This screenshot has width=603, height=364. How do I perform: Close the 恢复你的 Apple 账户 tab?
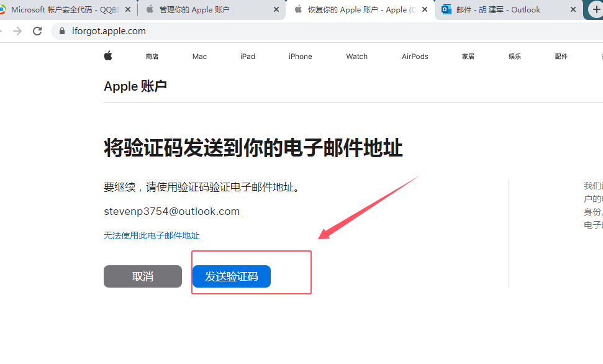pyautogui.click(x=425, y=9)
